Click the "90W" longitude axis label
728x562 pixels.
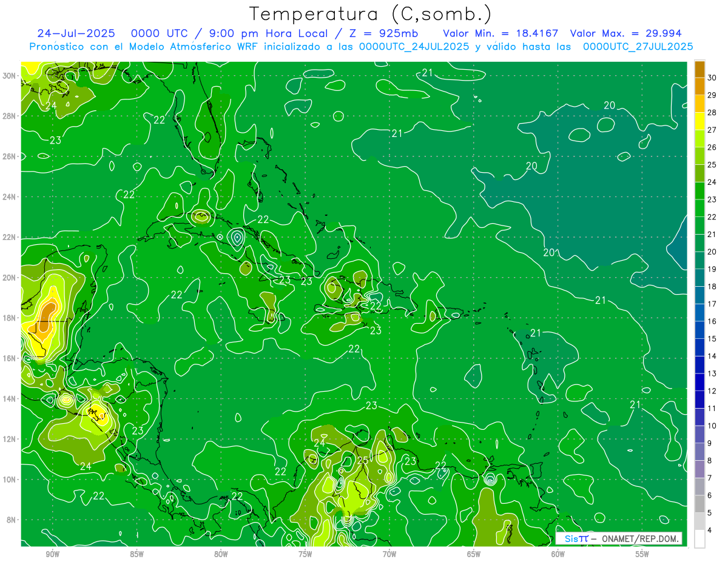[x=52, y=554]
